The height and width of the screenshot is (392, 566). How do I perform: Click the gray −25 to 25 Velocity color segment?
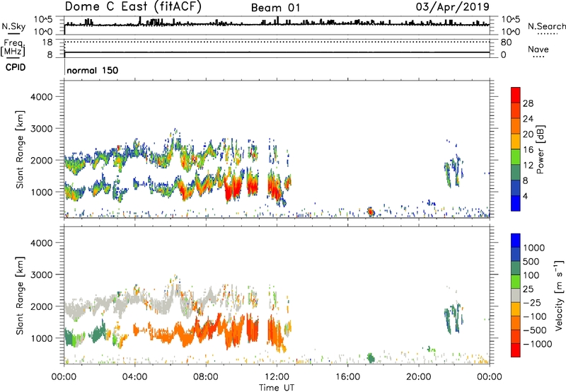pos(516,296)
